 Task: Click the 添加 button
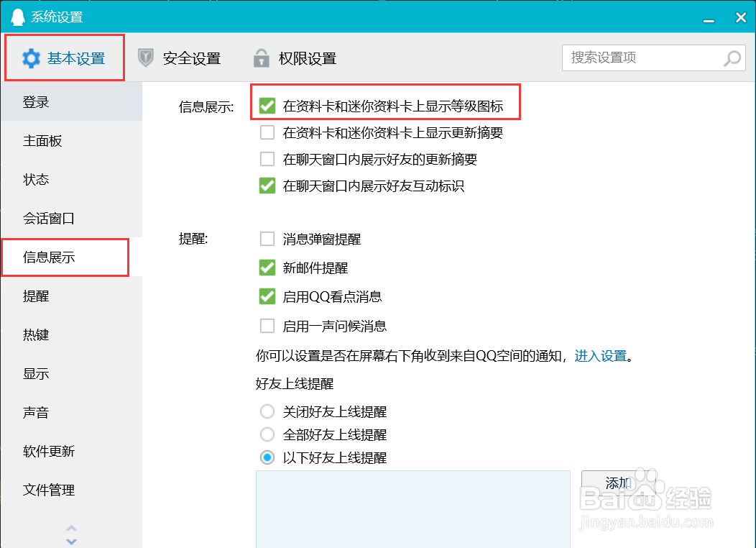click(x=618, y=483)
